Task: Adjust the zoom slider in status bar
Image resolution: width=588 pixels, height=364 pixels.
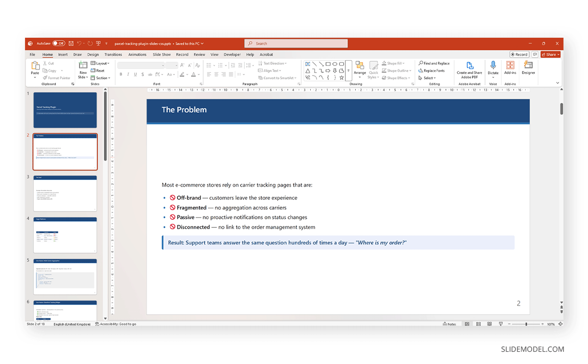Action: tap(526, 324)
